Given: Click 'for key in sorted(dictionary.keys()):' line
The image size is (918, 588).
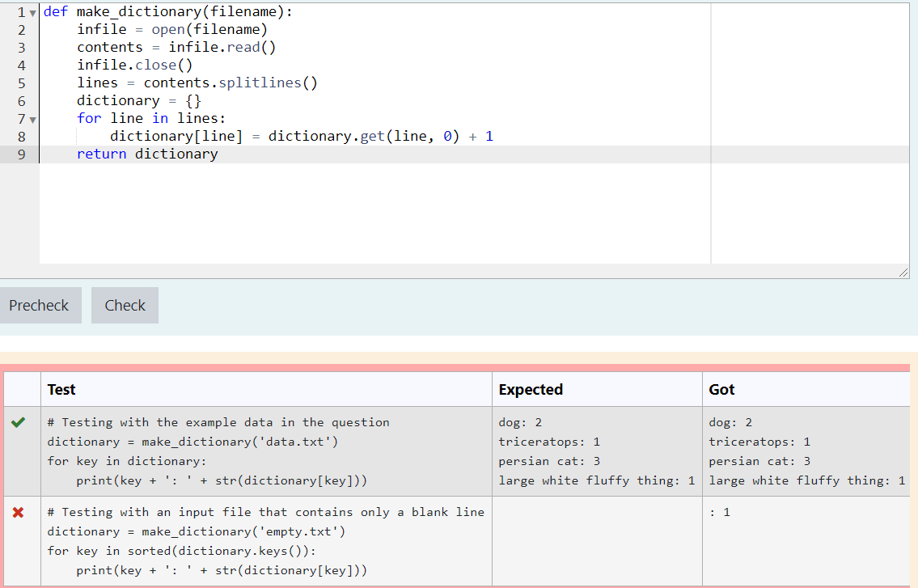Looking at the screenshot, I should tap(181, 551).
